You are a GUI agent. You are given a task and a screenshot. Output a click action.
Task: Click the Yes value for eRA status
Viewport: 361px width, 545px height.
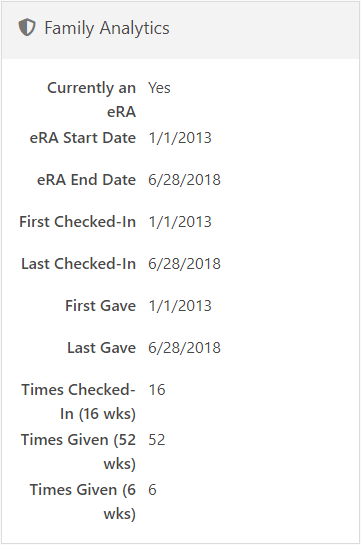click(159, 88)
